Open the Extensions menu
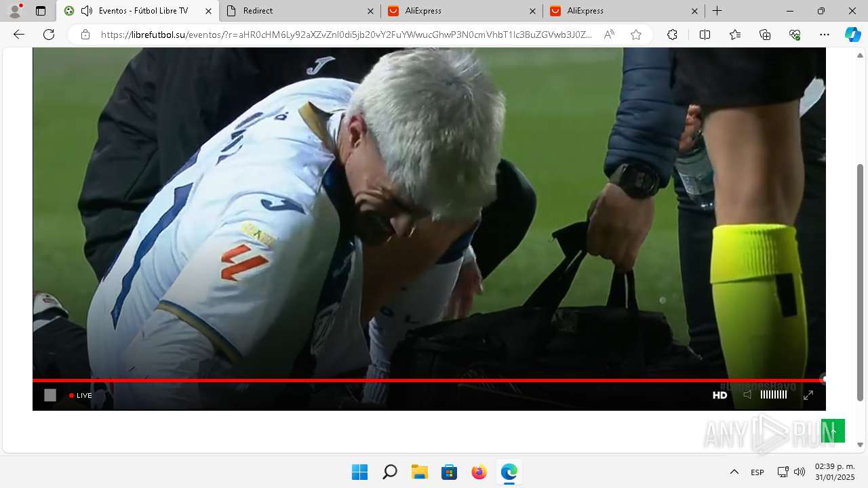 click(672, 35)
